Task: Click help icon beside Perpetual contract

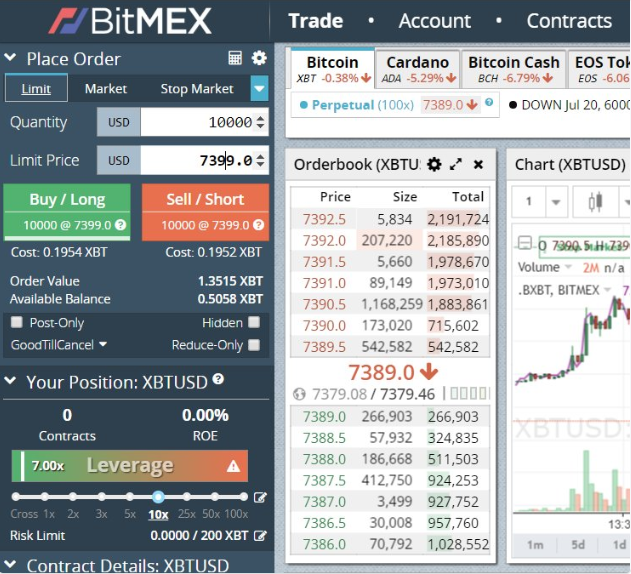Action: (x=489, y=102)
